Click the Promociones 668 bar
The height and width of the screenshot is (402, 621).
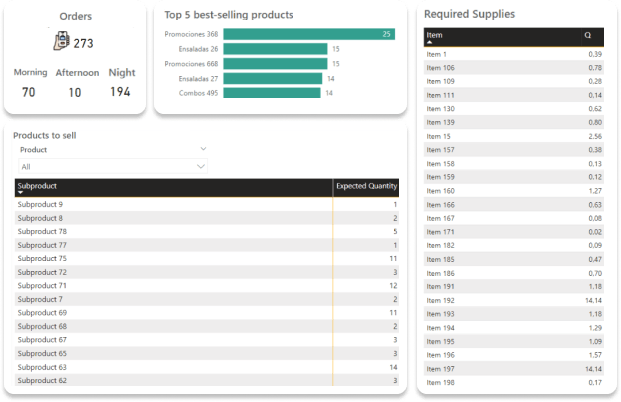click(x=275, y=63)
